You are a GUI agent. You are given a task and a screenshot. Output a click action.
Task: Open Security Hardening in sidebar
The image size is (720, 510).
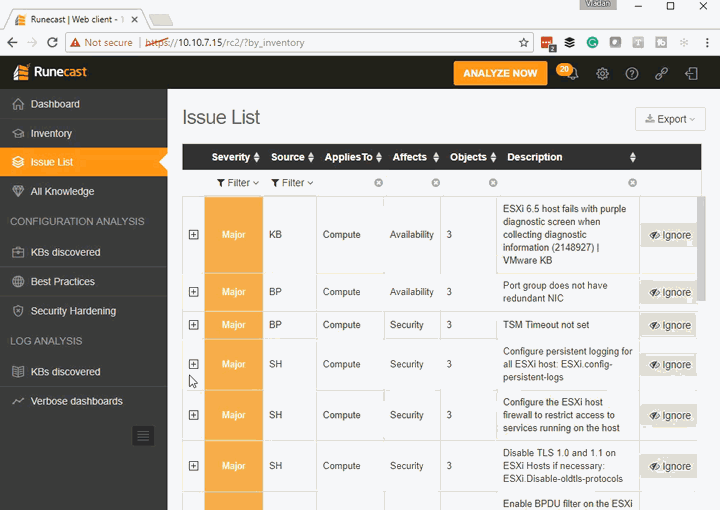tap(84, 311)
